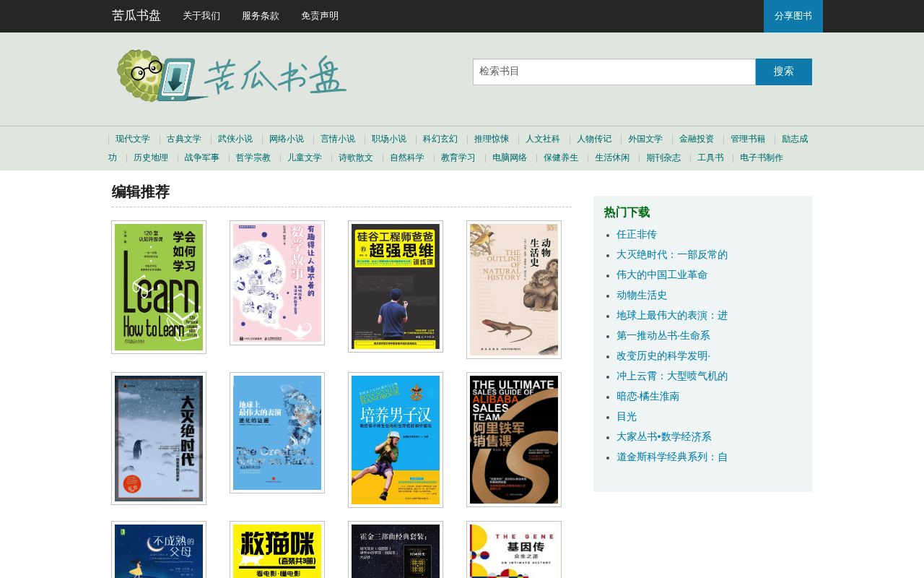Open 动物生活史 in the 热门下载 list
Image resolution: width=924 pixels, height=578 pixels.
tap(642, 295)
